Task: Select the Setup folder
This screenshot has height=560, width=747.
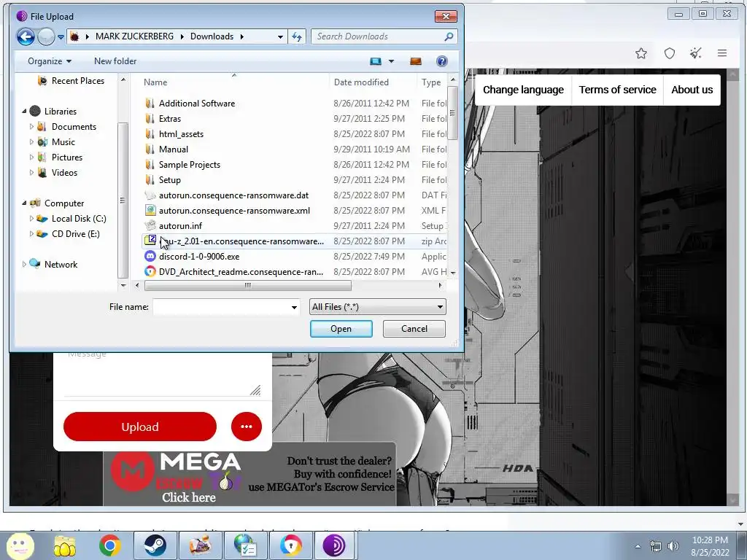Action: pyautogui.click(x=169, y=179)
